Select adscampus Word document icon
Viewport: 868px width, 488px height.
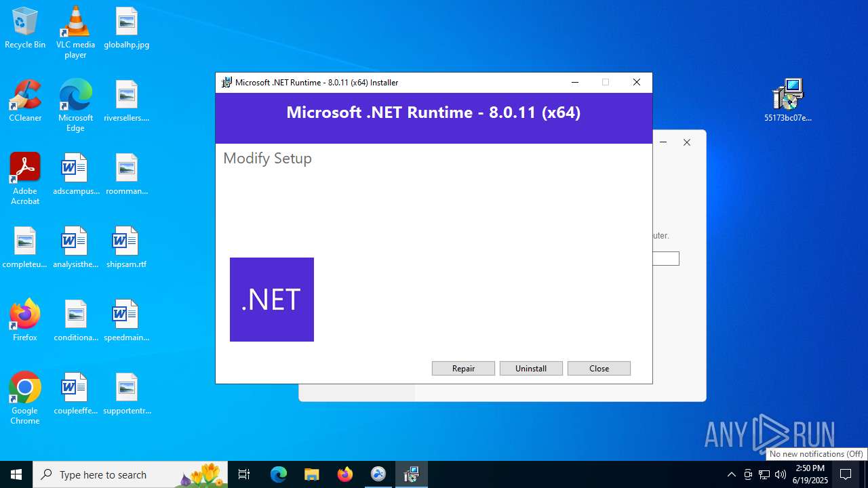75,174
